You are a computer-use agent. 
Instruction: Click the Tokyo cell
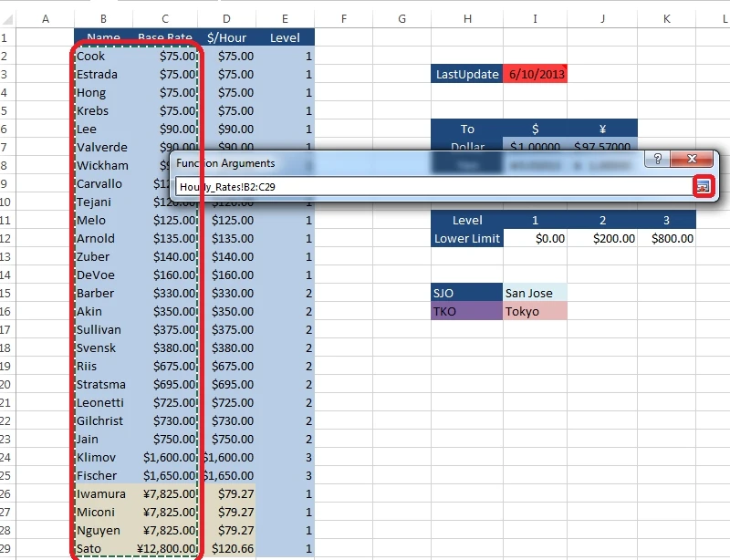(x=534, y=311)
